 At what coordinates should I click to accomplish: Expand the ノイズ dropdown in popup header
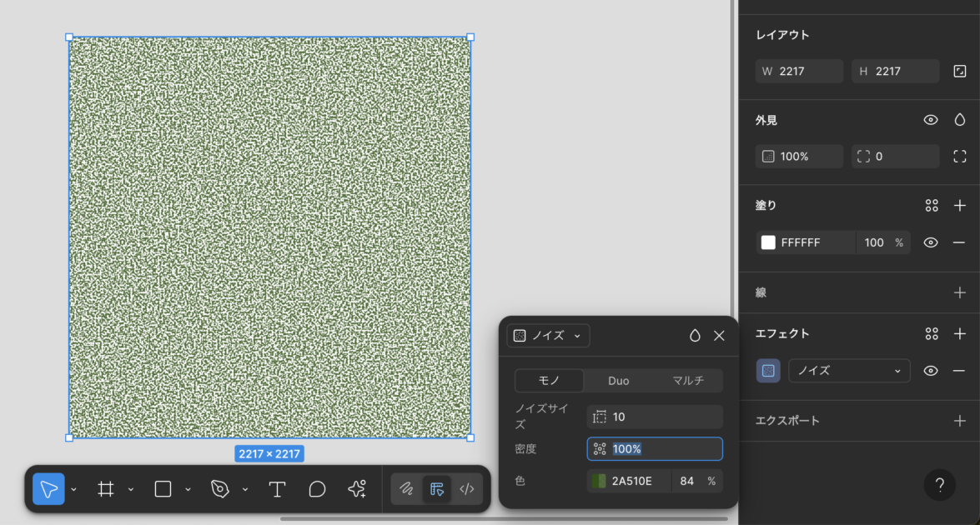548,336
